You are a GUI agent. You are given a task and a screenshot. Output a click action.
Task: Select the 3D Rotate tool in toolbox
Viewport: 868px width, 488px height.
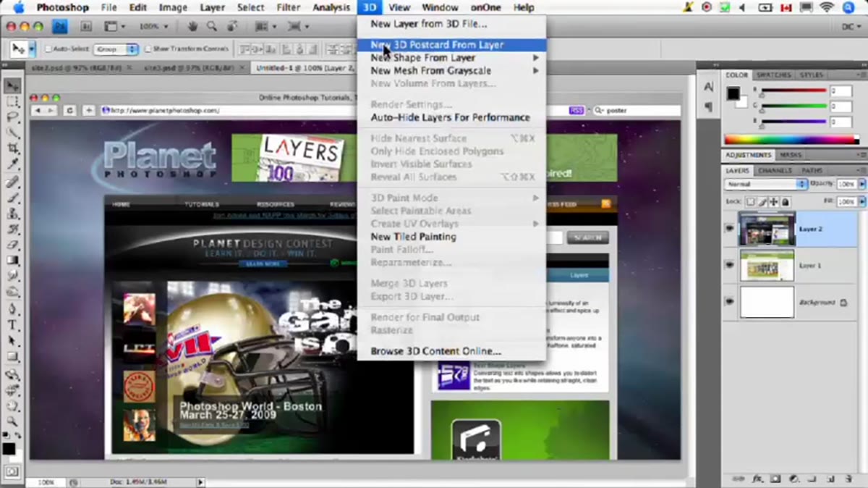click(x=12, y=375)
